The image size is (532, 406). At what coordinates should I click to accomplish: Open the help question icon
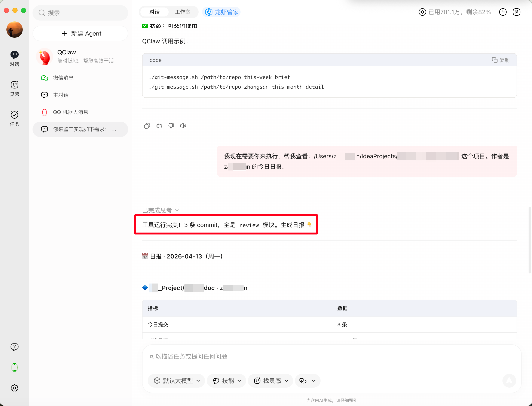click(15, 347)
